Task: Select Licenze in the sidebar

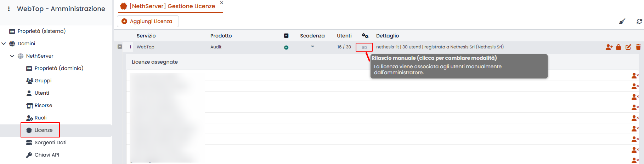Action: coord(44,130)
